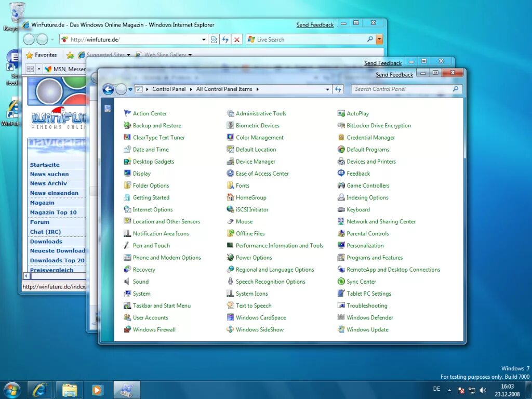The image size is (532, 399).
Task: Open Startseite link on WinFuture page
Action: 45,165
